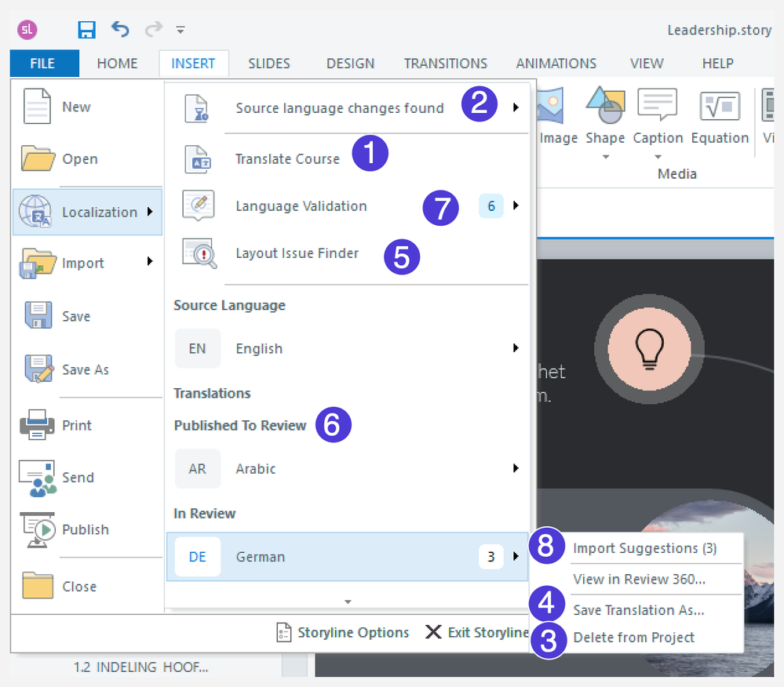The image size is (784, 687).
Task: Expand the German translation submenu arrow
Action: click(516, 556)
